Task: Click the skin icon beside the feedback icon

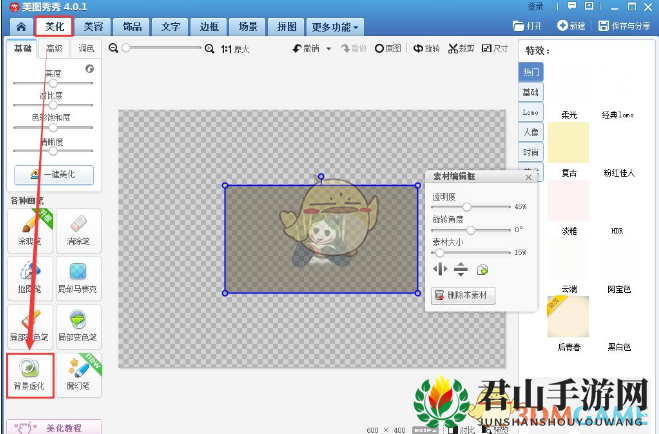Action: tap(589, 6)
